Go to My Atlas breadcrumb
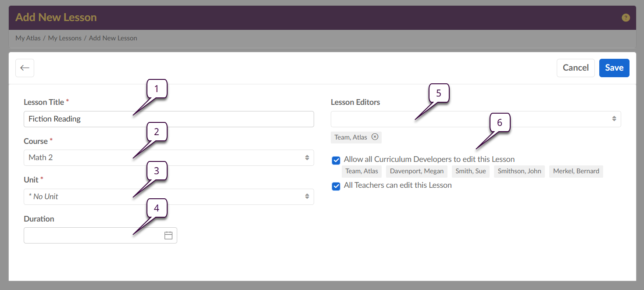644x290 pixels. tap(28, 38)
